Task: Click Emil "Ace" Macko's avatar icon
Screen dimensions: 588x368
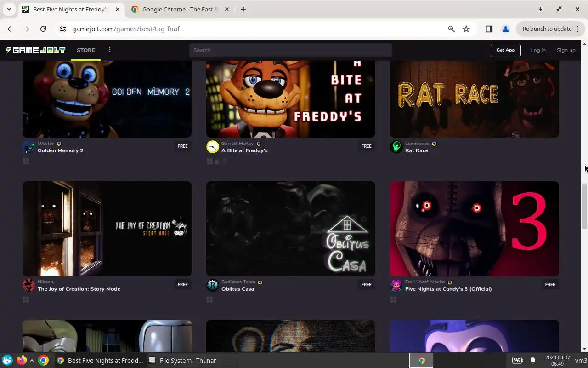Action: (396, 285)
